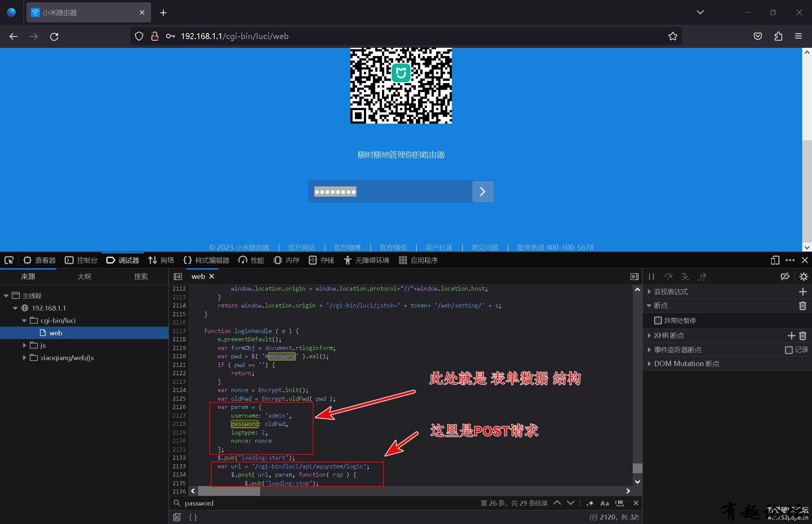The height and width of the screenshot is (524, 812).
Task: Expand the XHR 断点 section
Action: tap(649, 335)
